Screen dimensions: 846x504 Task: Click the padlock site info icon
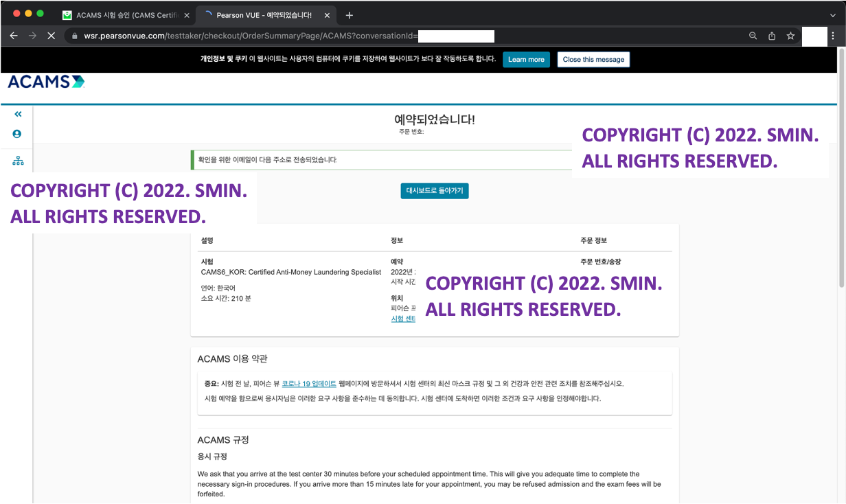[x=74, y=36]
